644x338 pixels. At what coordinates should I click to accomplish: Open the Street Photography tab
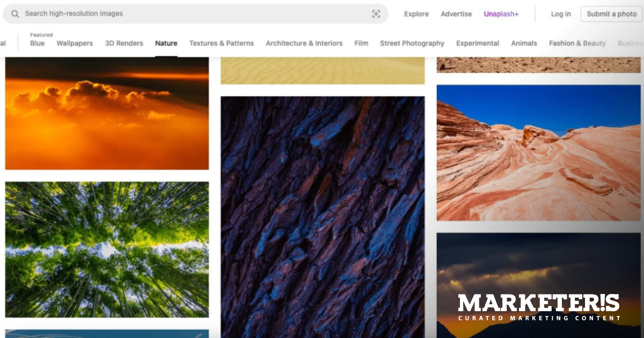(412, 43)
